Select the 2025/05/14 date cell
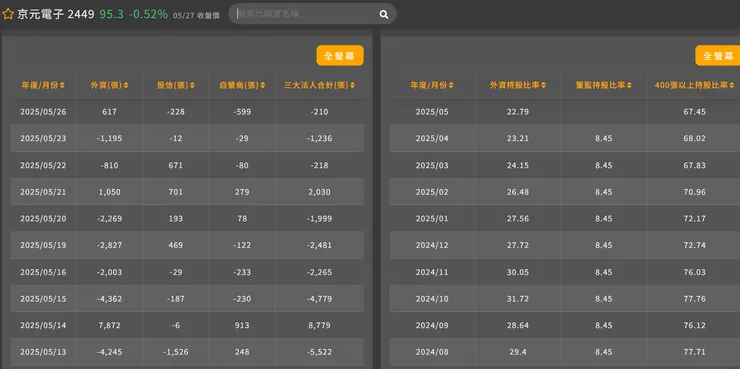Screen dimensions: 740x369 43,326
